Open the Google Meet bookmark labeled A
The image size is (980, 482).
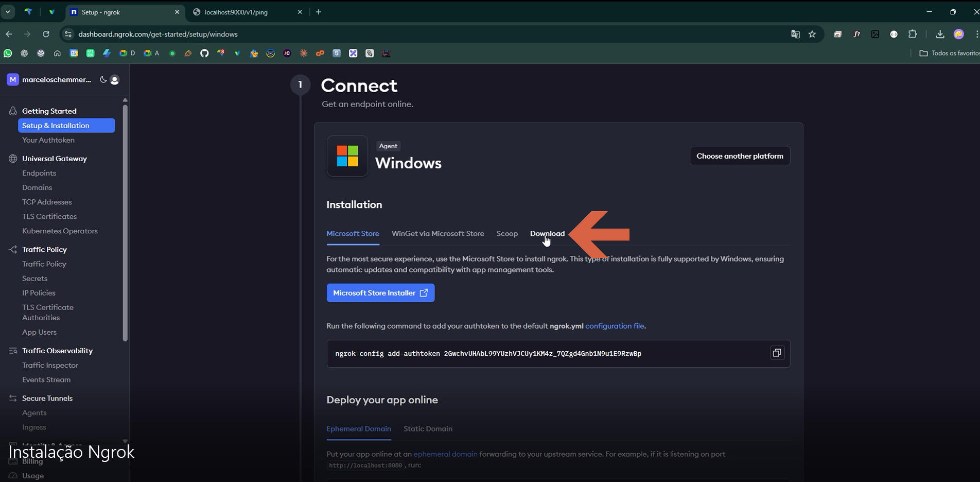[151, 53]
